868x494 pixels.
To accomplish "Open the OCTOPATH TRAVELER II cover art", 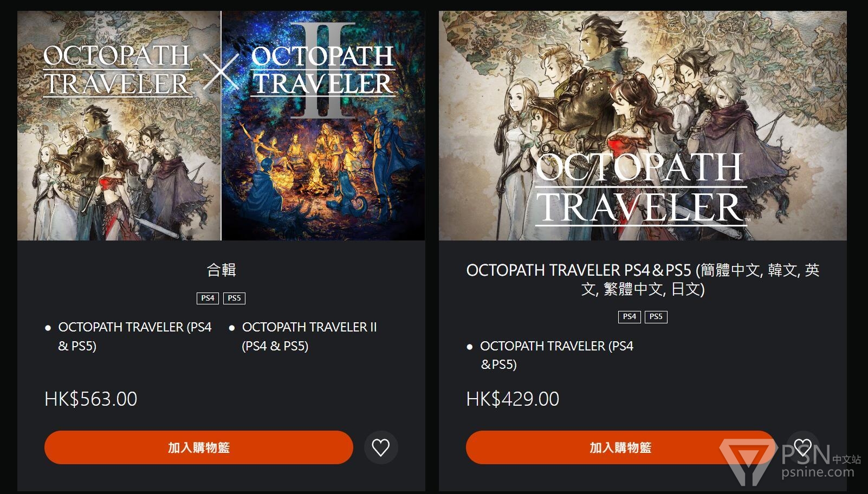I will (x=323, y=126).
